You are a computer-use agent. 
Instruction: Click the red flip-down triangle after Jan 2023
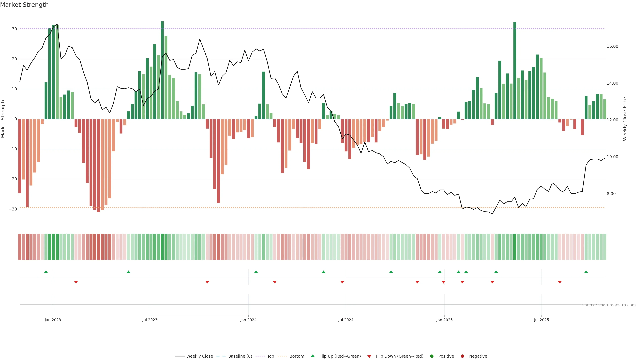76,282
